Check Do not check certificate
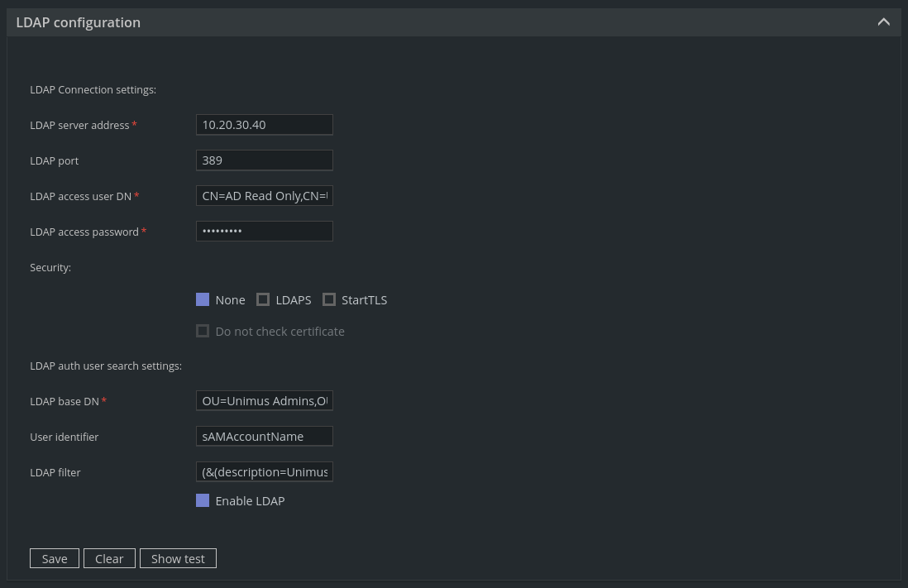 [203, 331]
